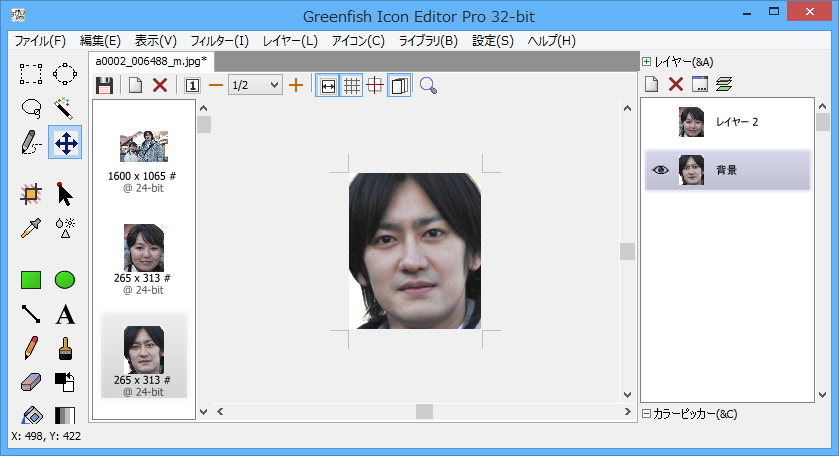Toggle the center lines display

click(375, 86)
